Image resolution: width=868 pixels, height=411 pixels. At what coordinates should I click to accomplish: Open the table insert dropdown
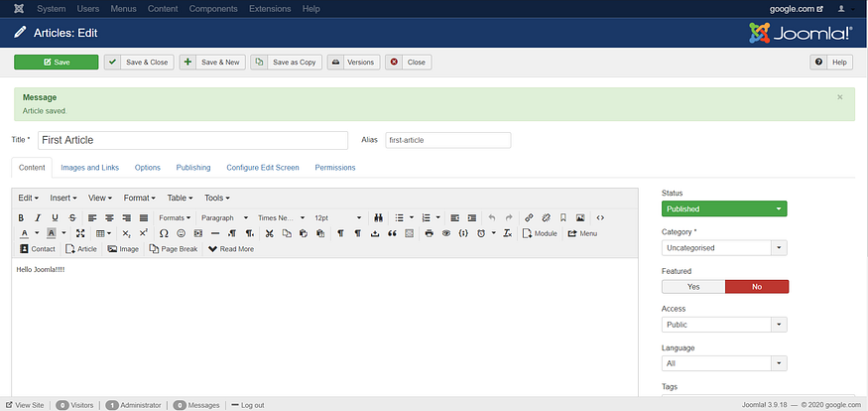(x=103, y=233)
